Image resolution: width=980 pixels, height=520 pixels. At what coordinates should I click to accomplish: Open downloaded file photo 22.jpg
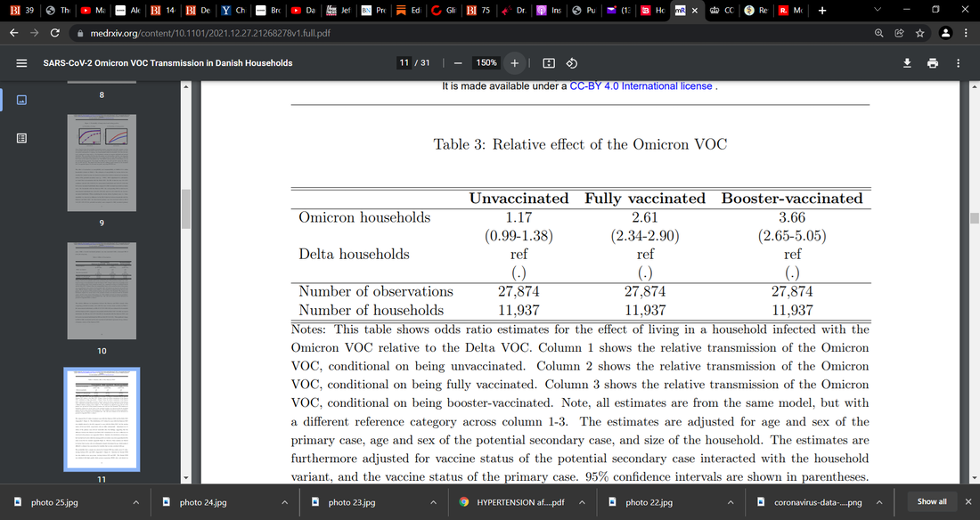(x=649, y=502)
